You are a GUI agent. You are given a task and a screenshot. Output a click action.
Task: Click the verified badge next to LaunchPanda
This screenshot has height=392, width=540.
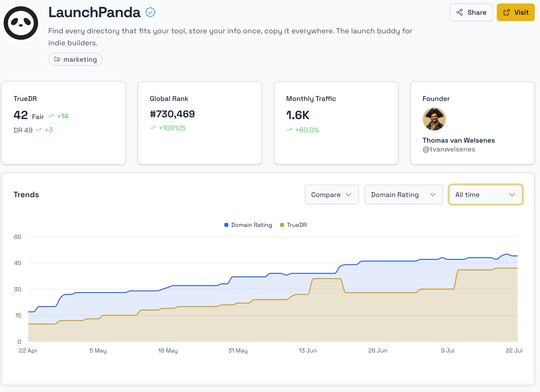coord(150,12)
